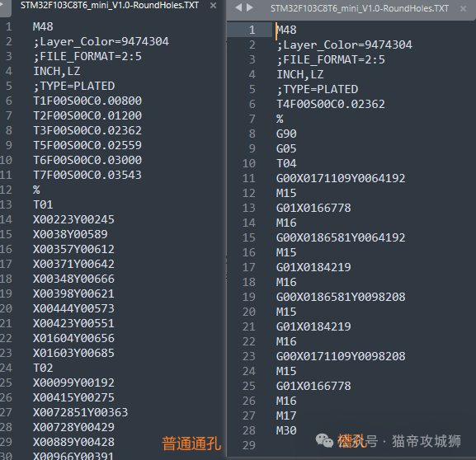Click the ;Layer_Color=9474304 line in left pane

click(101, 41)
